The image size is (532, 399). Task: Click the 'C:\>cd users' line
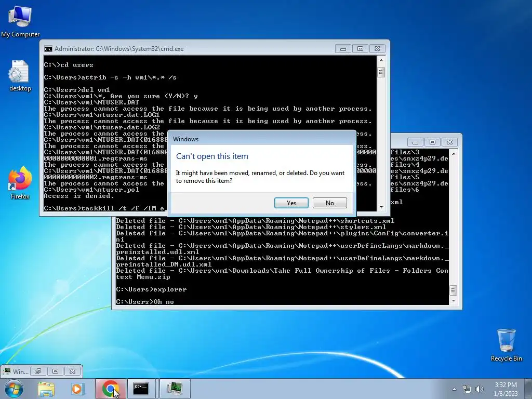click(x=69, y=65)
